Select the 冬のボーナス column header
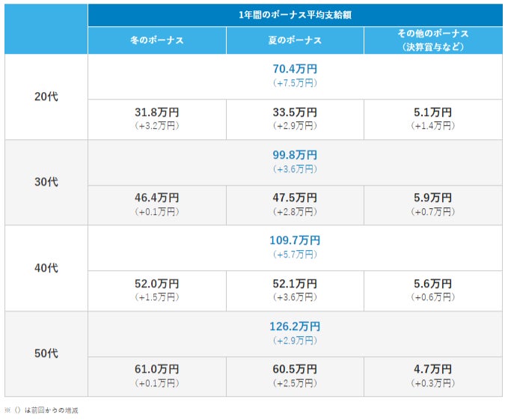 pos(156,40)
